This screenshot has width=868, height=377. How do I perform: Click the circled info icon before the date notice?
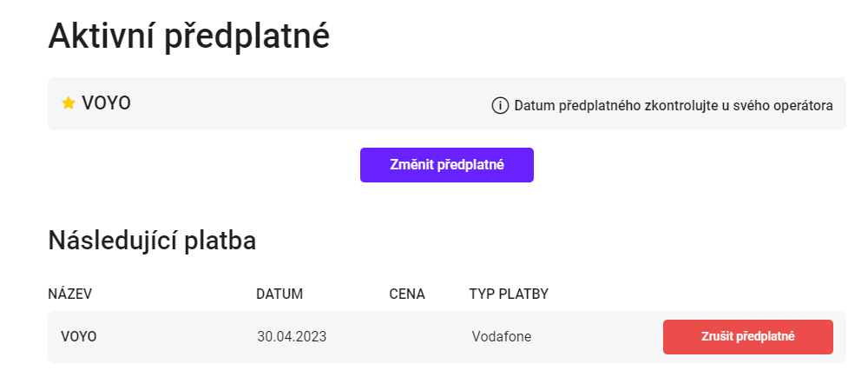click(500, 105)
